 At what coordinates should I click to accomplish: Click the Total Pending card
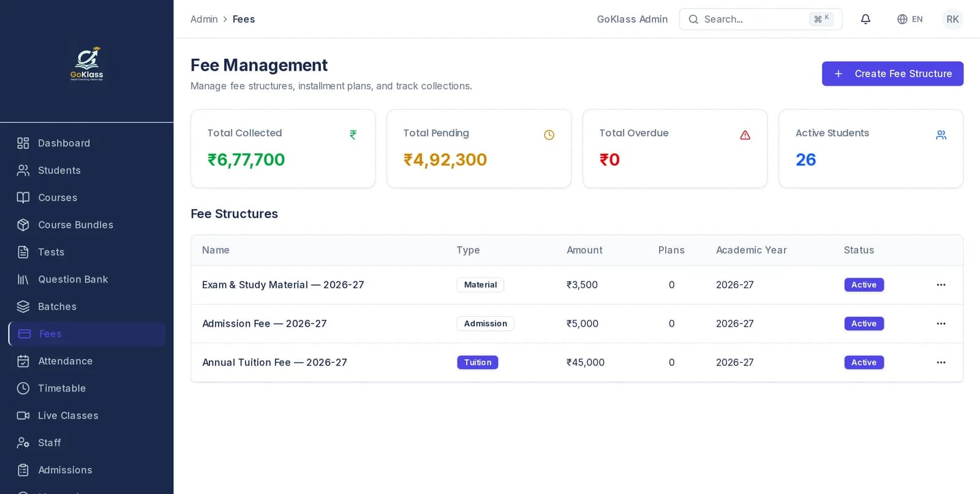click(x=479, y=148)
